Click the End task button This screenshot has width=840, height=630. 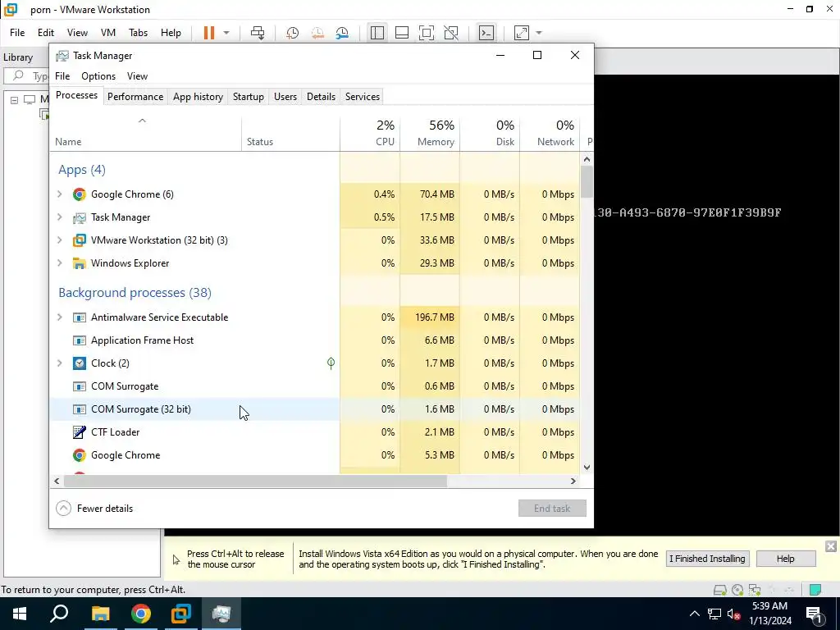(x=552, y=509)
